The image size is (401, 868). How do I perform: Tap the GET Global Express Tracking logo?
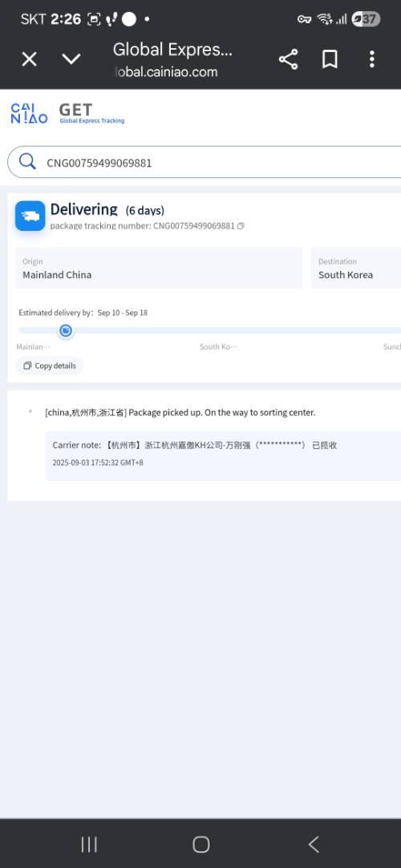click(91, 114)
